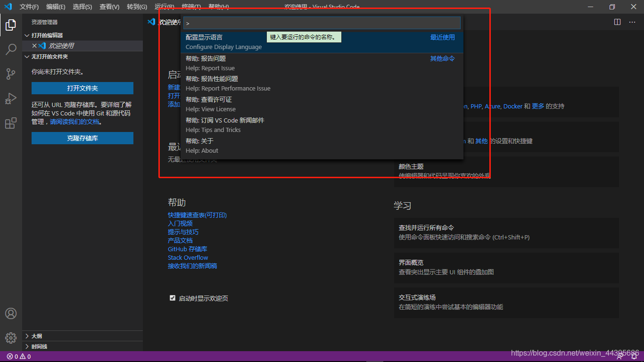Image resolution: width=644 pixels, height=362 pixels.
Task: Open the Extensions view icon
Action: [x=11, y=123]
